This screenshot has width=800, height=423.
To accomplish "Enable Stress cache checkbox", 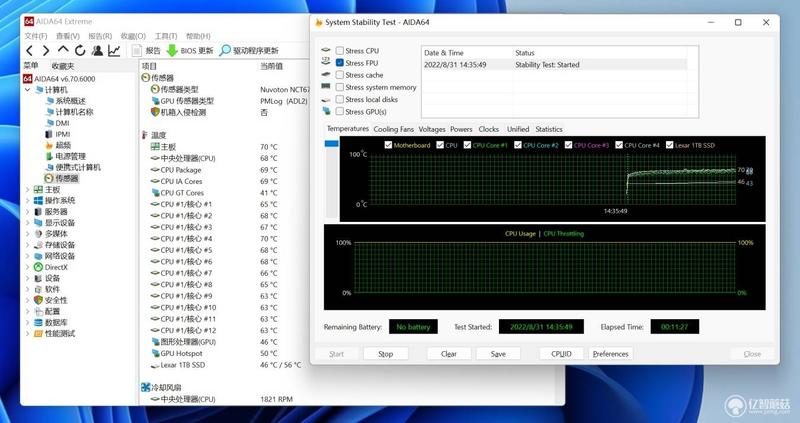I will tap(340, 75).
